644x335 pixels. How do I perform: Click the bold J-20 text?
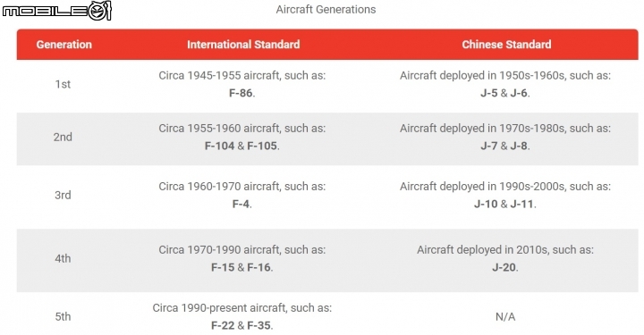coord(504,268)
